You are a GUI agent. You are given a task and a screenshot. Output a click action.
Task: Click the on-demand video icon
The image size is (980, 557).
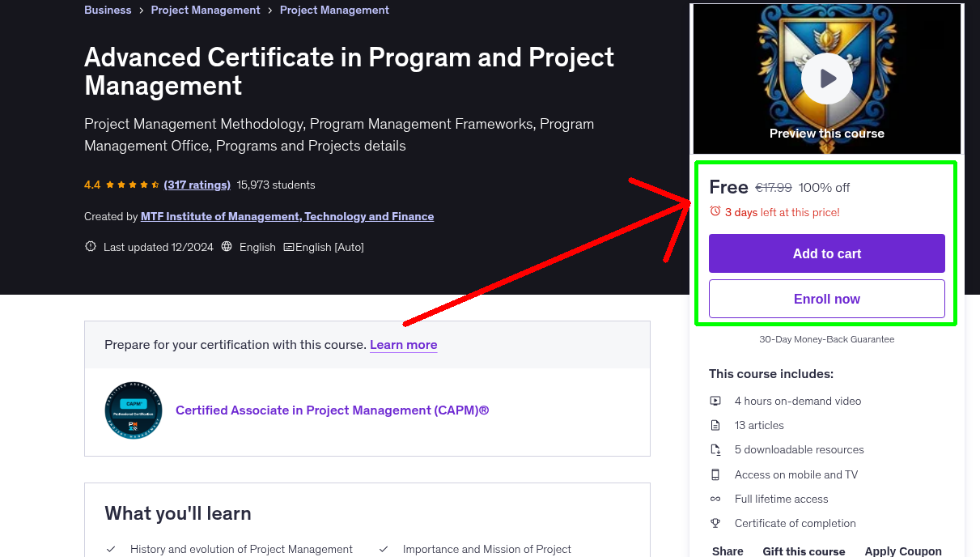click(715, 401)
